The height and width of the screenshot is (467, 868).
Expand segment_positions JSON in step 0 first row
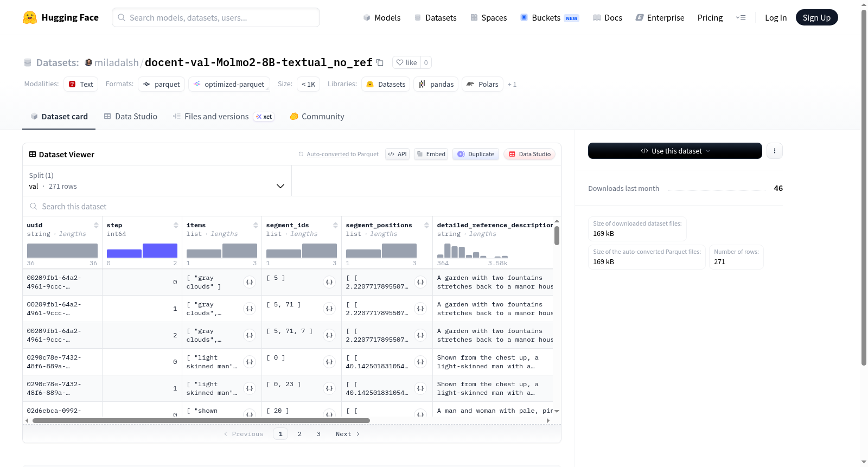click(x=420, y=282)
